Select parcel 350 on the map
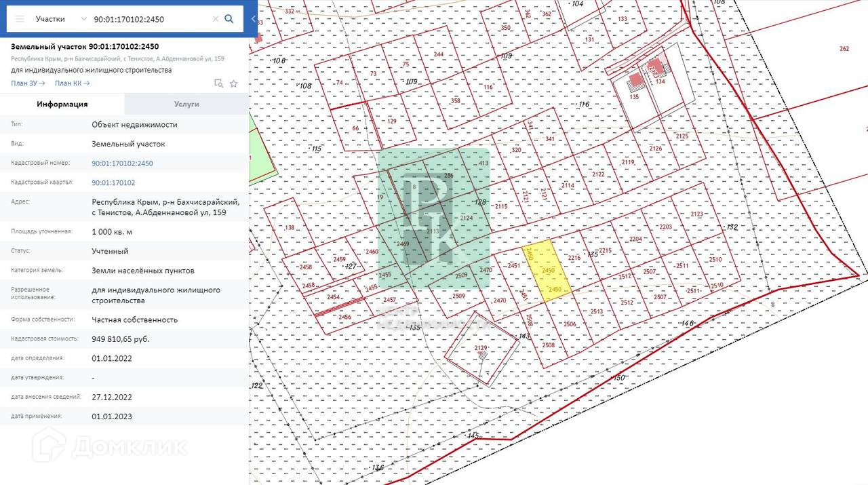 (505, 28)
